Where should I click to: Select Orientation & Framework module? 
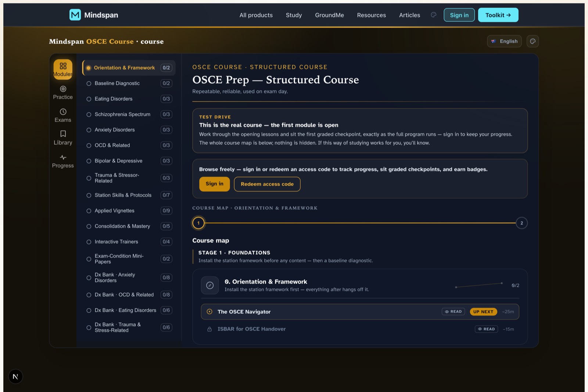click(129, 68)
